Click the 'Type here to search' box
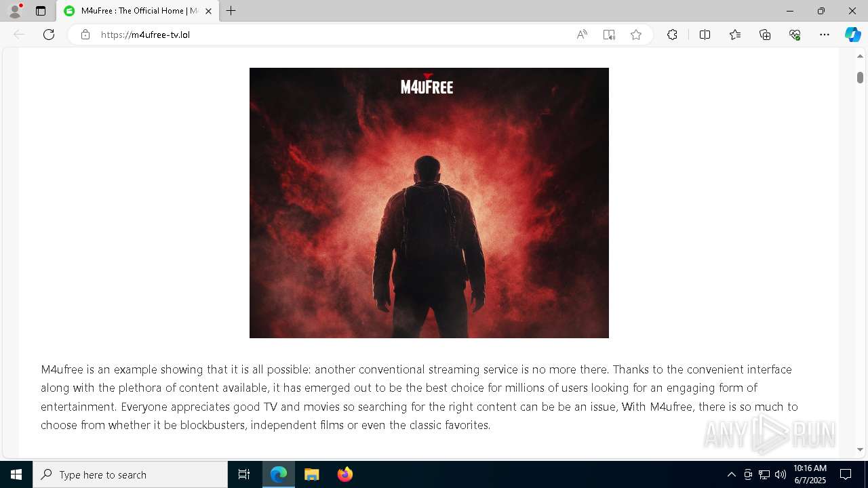The image size is (868, 488). pos(130,474)
